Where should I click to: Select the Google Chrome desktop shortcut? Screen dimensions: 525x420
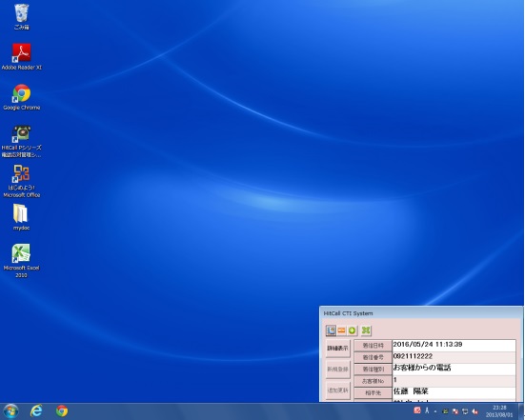pyautogui.click(x=21, y=97)
